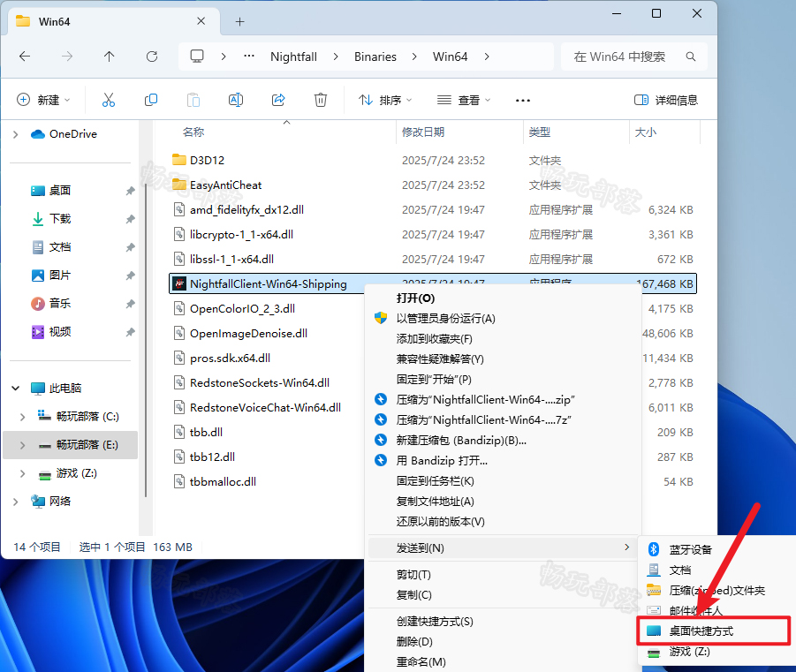Expand 游戏 (Z:) drive node
796x672 pixels.
[22, 473]
